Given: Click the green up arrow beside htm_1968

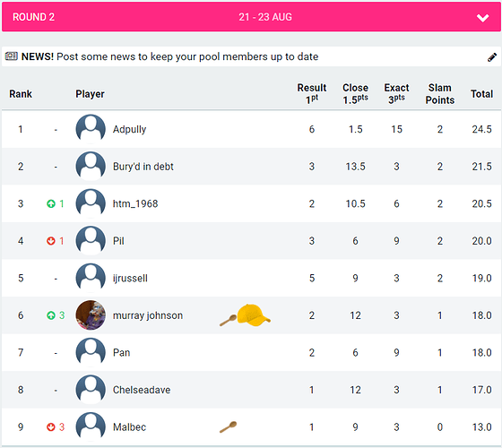Looking at the screenshot, I should [51, 203].
